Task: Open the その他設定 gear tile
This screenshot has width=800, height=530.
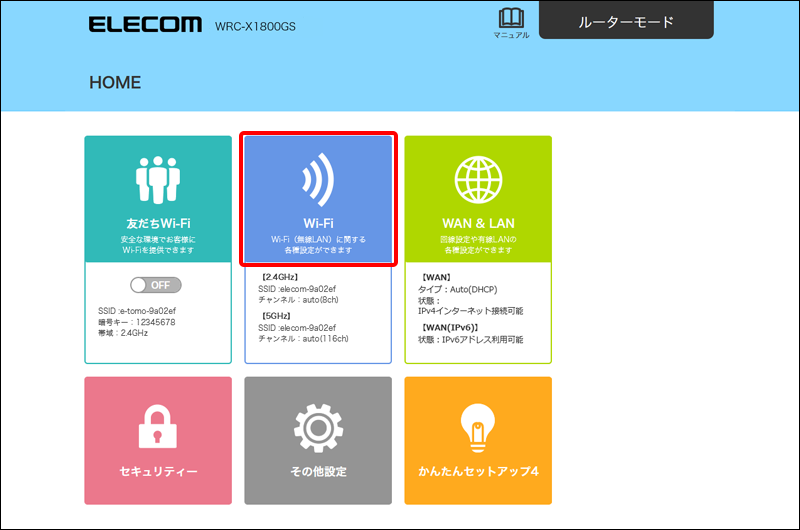Action: pyautogui.click(x=318, y=441)
